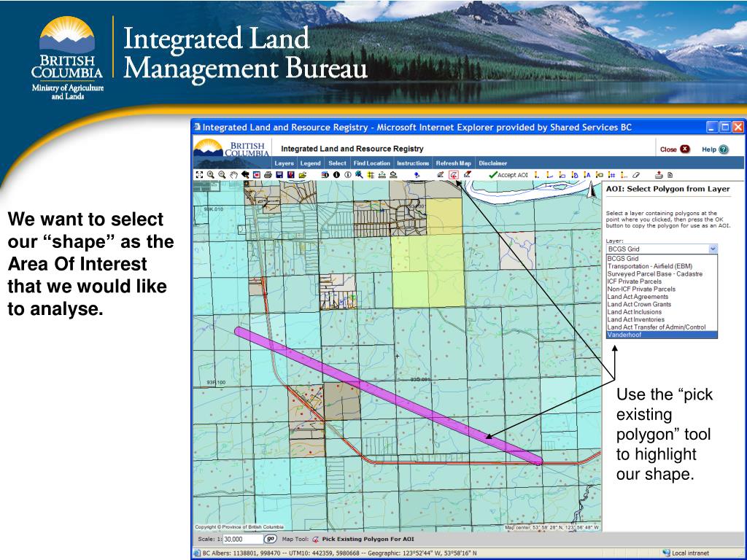
Task: Click the markup eraser icon
Action: 636,175
